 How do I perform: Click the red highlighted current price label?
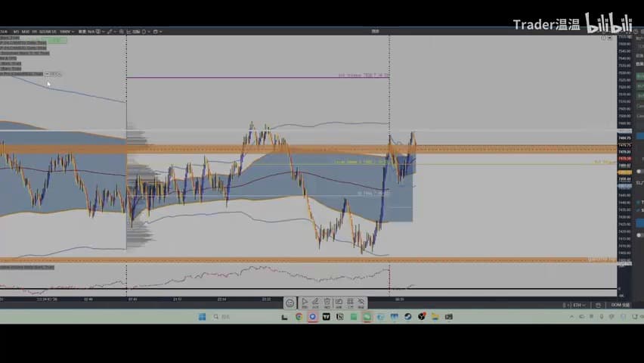pos(624,159)
